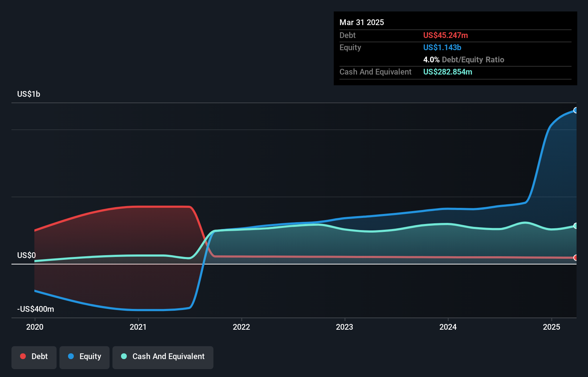The width and height of the screenshot is (588, 377).
Task: Select the red Debt endpoint marker
Action: click(x=575, y=258)
